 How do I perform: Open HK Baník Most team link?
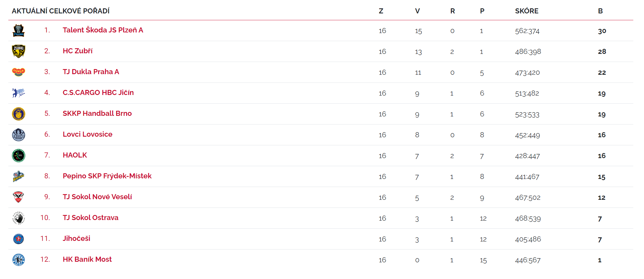coord(87,259)
